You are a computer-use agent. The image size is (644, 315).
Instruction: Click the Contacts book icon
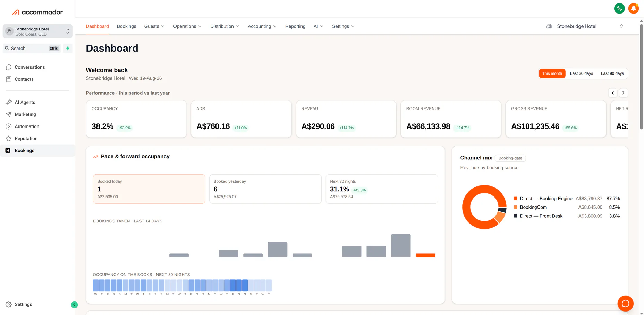click(x=9, y=79)
